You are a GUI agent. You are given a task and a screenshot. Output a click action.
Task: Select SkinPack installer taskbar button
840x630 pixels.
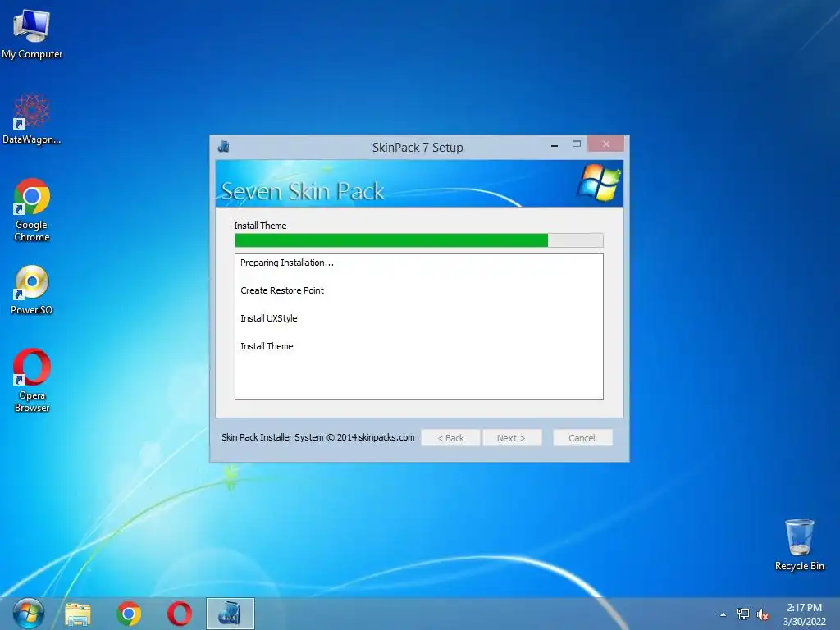231,614
